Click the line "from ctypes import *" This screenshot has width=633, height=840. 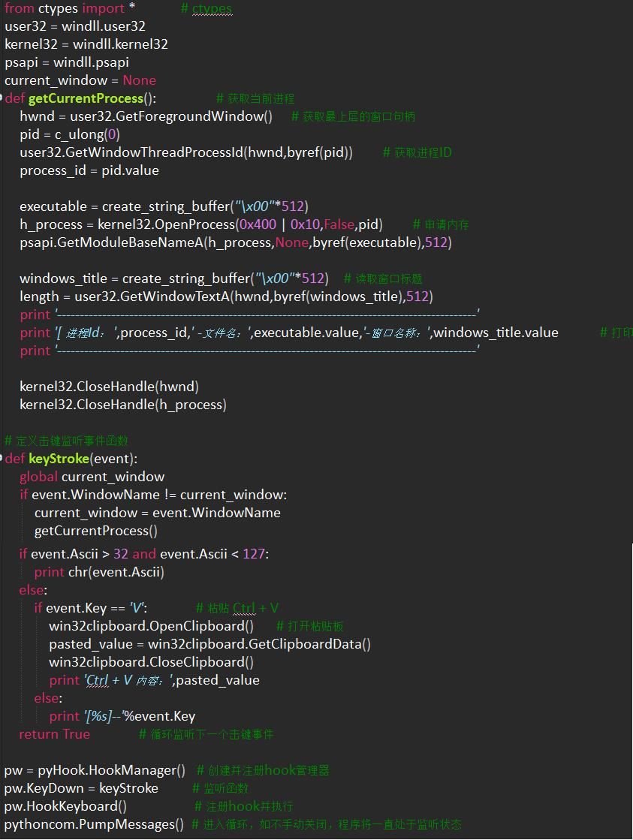click(x=70, y=8)
